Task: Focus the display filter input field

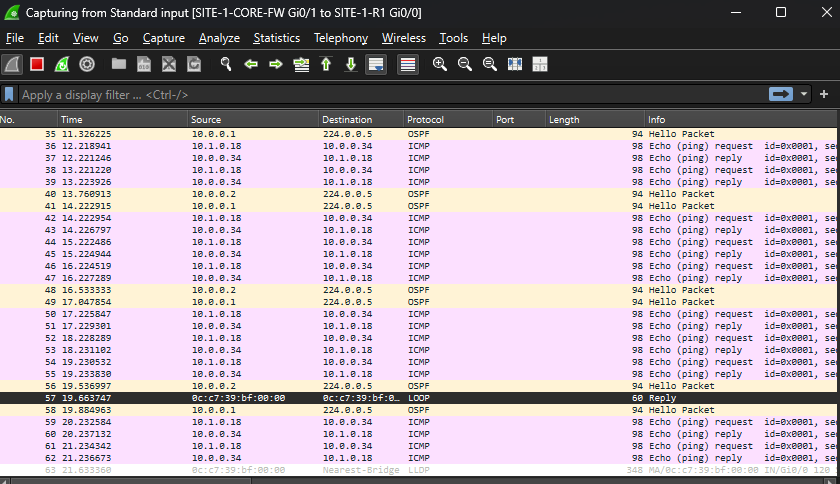Action: (394, 95)
